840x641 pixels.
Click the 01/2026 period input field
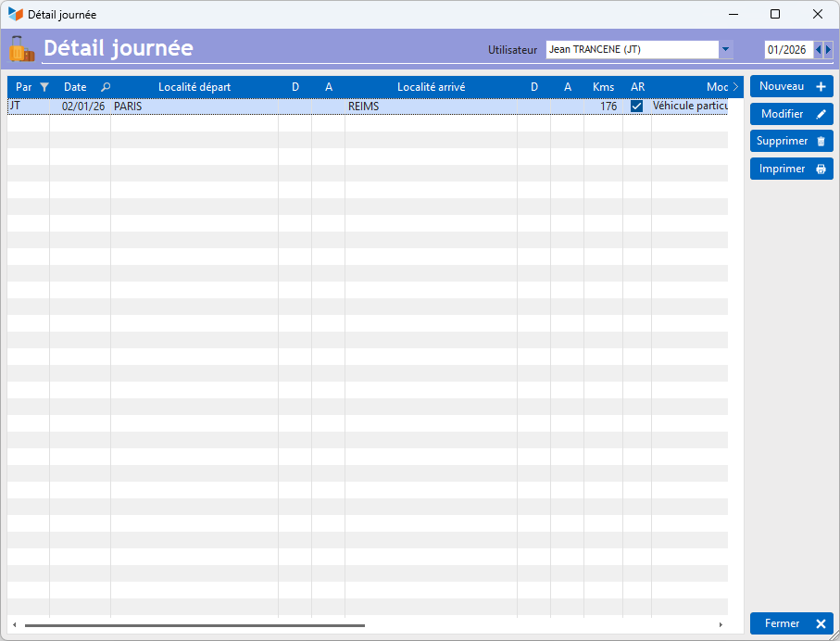point(787,50)
